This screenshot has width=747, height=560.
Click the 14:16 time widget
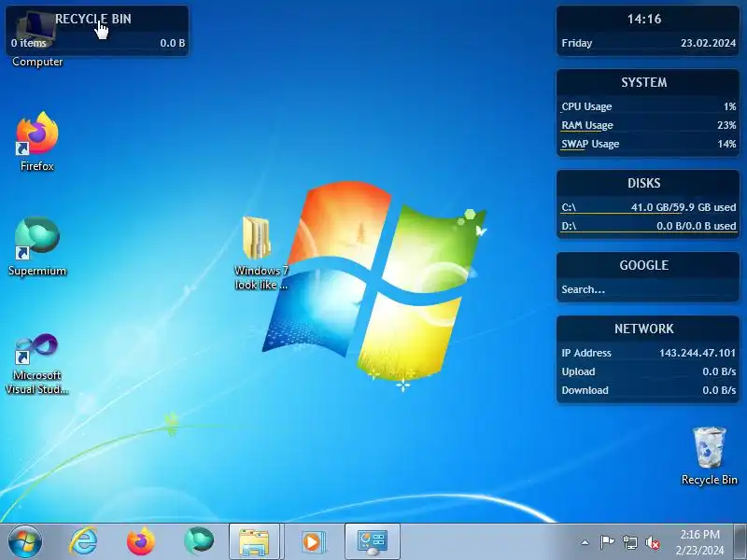point(644,19)
